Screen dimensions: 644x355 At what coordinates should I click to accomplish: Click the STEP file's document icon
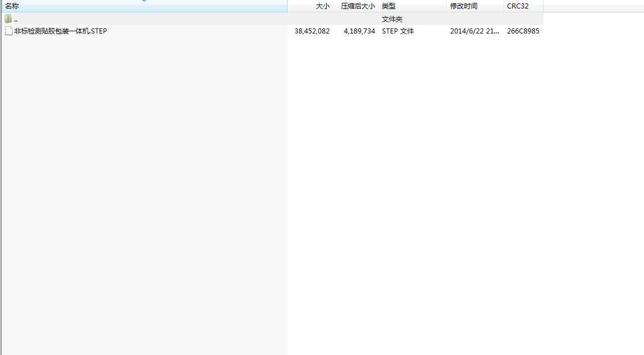pyautogui.click(x=9, y=31)
